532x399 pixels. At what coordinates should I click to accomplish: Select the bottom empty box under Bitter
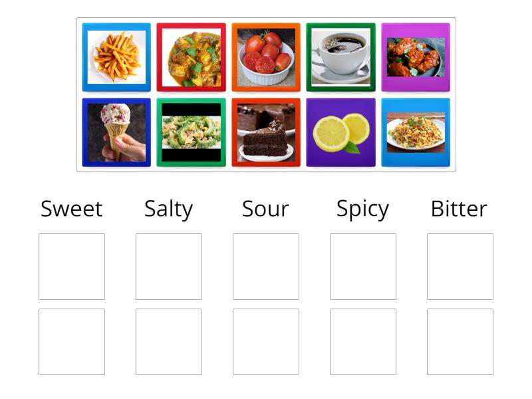pos(460,341)
